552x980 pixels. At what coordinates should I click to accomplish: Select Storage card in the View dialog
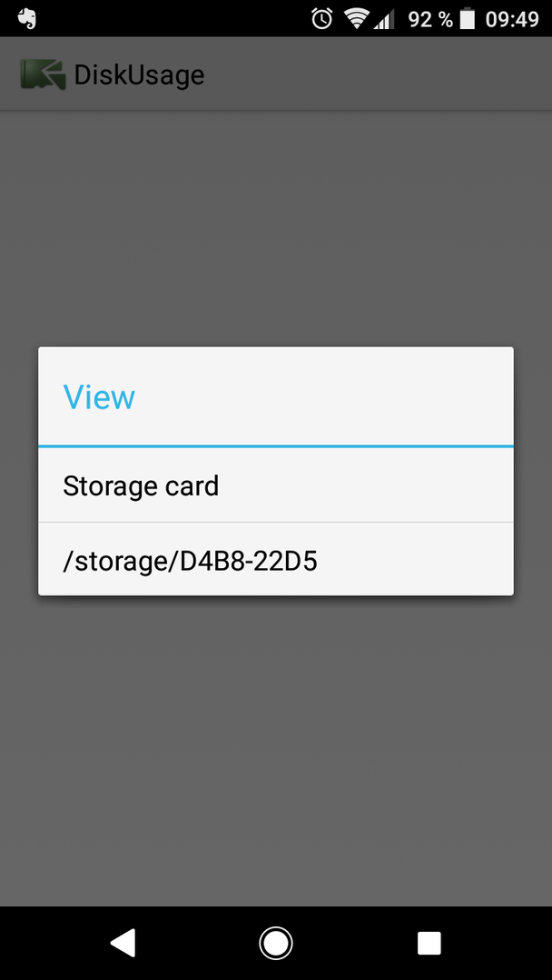(x=276, y=485)
